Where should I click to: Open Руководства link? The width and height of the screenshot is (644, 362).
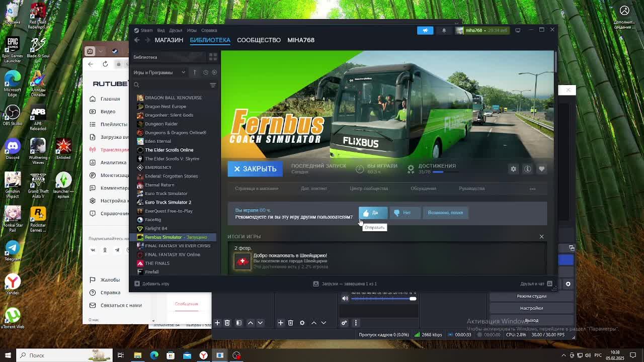click(471, 189)
